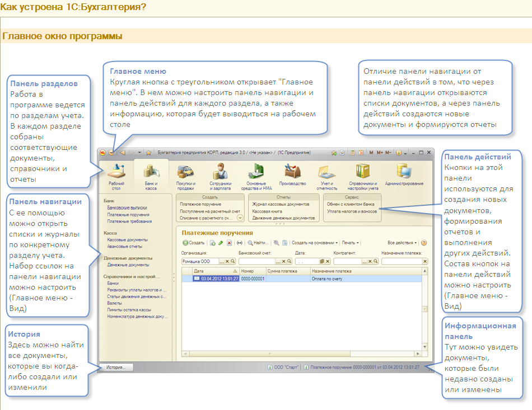Open Уплата налогов и взносов service
The image size is (532, 410).
click(x=352, y=211)
